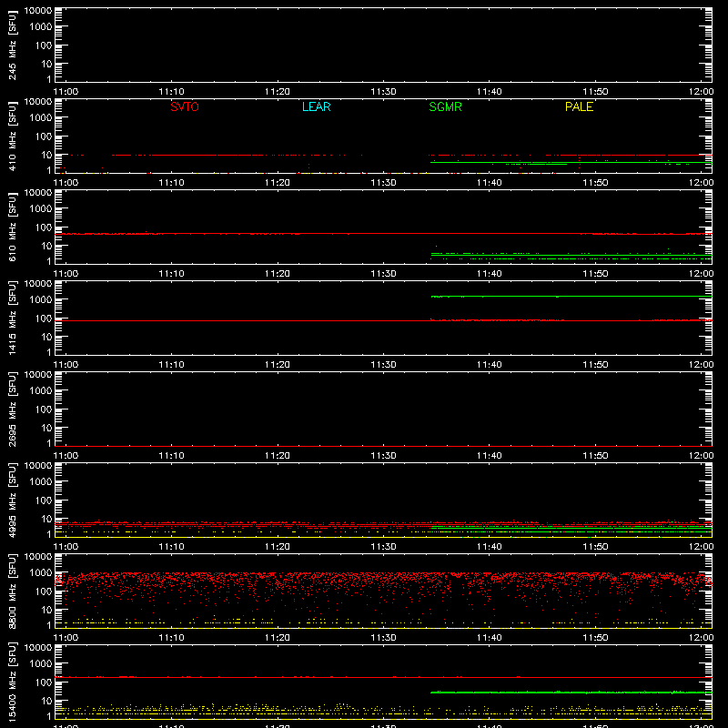Click the yellow PALE station label
728x728 pixels.
579,106
